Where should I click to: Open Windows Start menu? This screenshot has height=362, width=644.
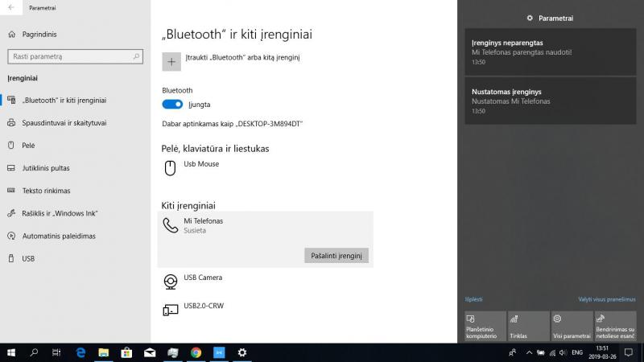tap(11, 352)
